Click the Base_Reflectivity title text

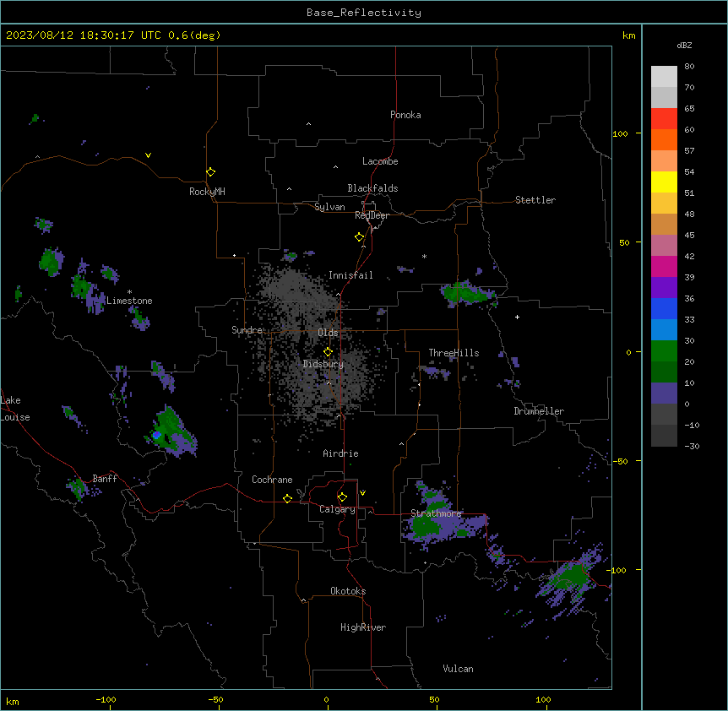364,13
